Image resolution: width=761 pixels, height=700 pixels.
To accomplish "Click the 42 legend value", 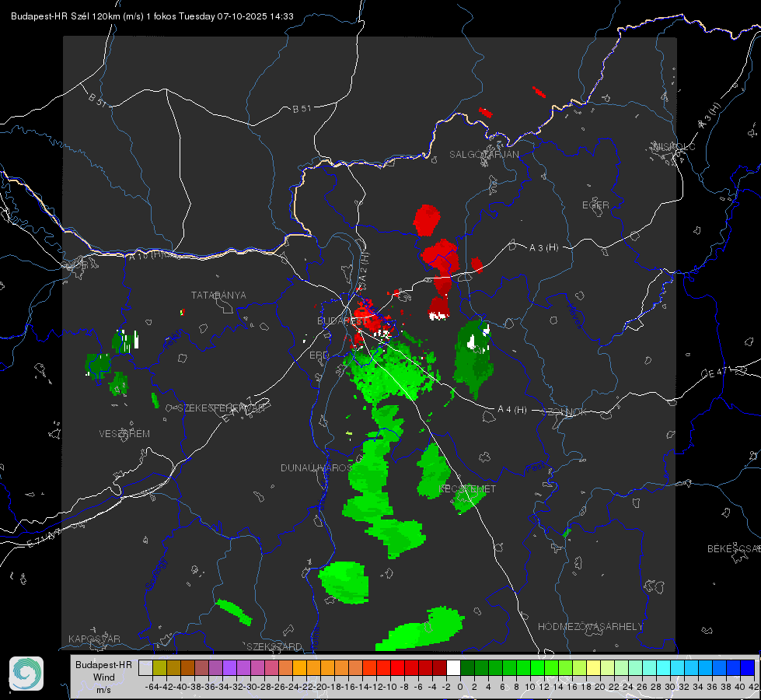I will (753, 687).
